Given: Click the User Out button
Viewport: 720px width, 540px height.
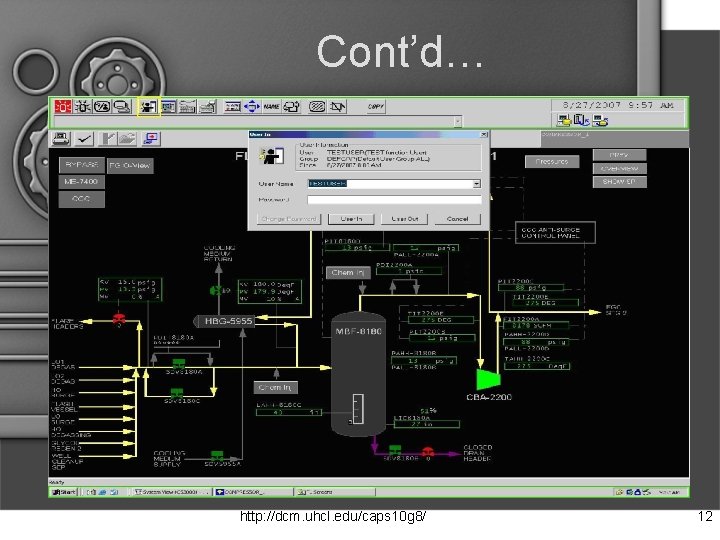Looking at the screenshot, I should (405, 219).
